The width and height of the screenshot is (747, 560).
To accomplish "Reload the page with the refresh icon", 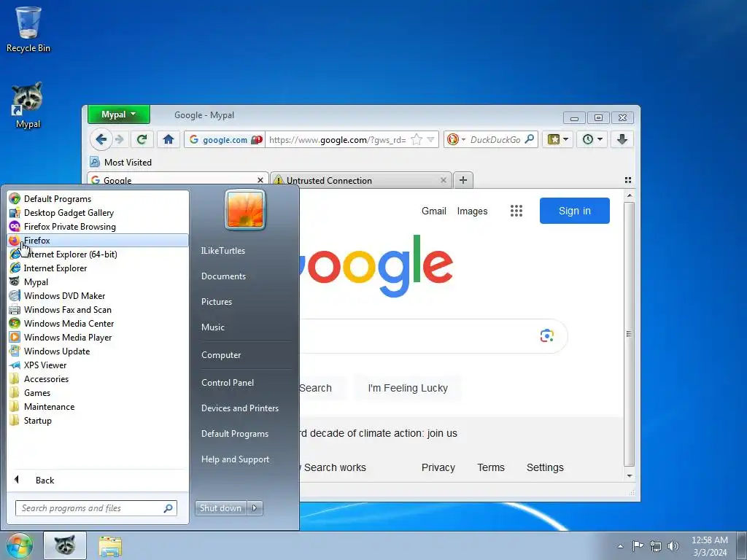I will pyautogui.click(x=142, y=139).
